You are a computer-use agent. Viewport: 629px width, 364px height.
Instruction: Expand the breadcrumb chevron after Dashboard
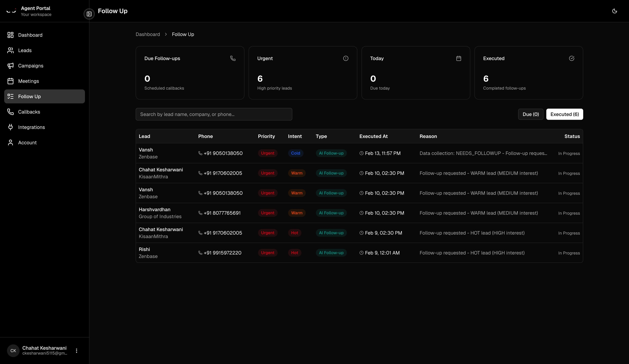(x=166, y=34)
